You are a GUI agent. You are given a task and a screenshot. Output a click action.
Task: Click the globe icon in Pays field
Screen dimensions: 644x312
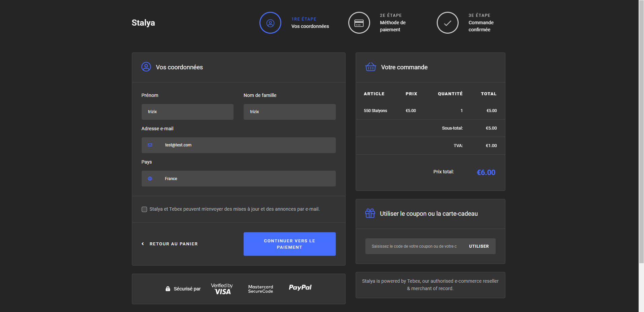[150, 179]
